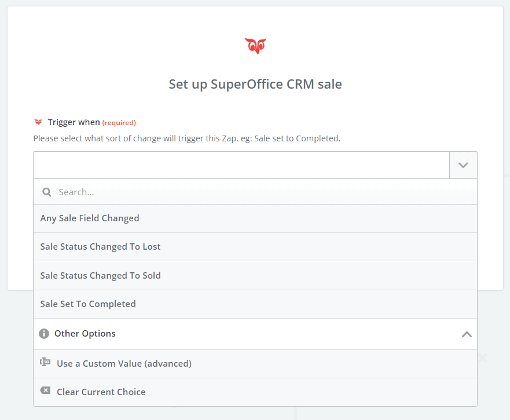This screenshot has width=510, height=420.
Task: Click small SuperOffice icon beside Trigger when
Action: coord(38,122)
